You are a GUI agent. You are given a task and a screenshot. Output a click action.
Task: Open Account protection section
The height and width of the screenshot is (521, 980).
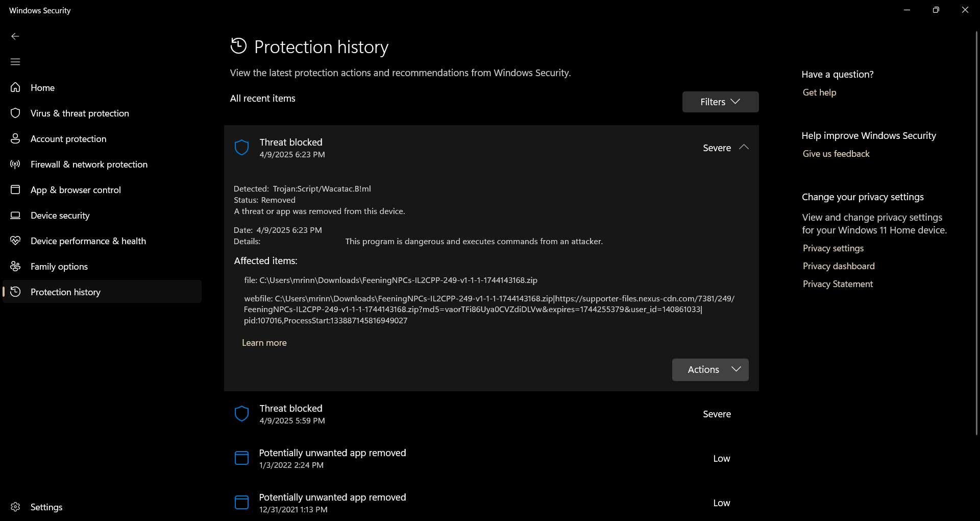pos(102,138)
